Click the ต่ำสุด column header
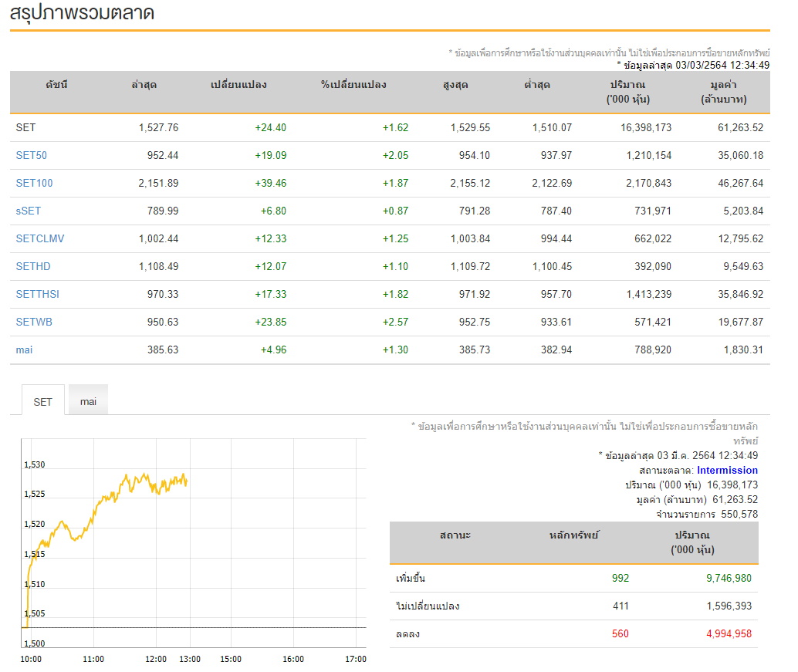The height and width of the screenshot is (672, 798). (537, 84)
